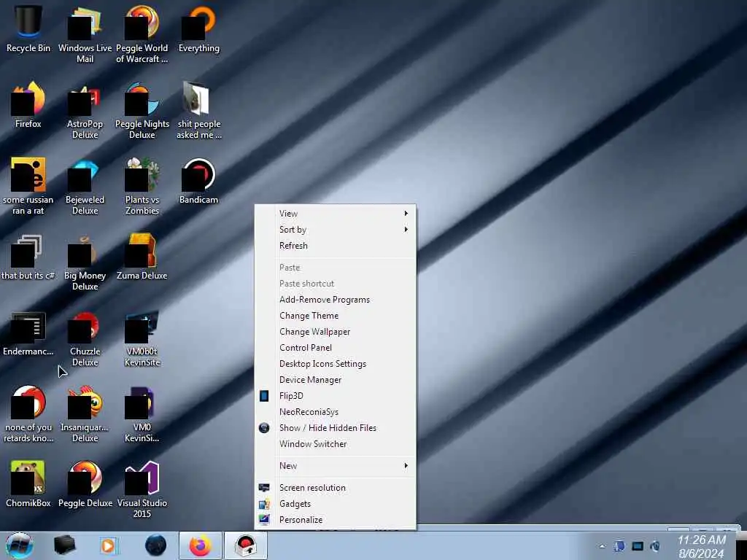
Task: Select the ChomikBox desktop icon
Action: tap(28, 484)
